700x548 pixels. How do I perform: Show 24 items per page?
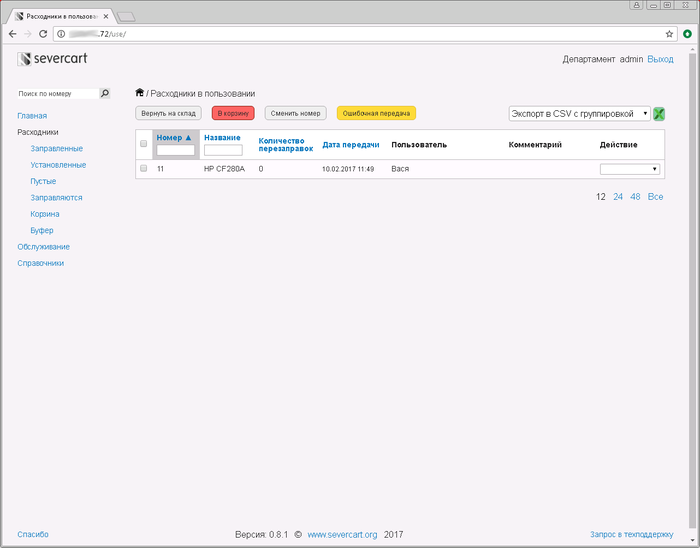(618, 197)
